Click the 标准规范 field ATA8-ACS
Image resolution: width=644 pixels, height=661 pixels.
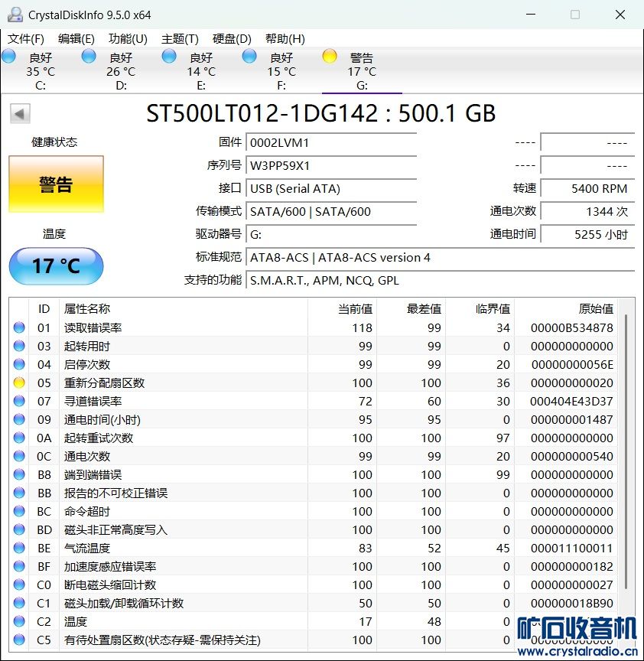pos(441,257)
